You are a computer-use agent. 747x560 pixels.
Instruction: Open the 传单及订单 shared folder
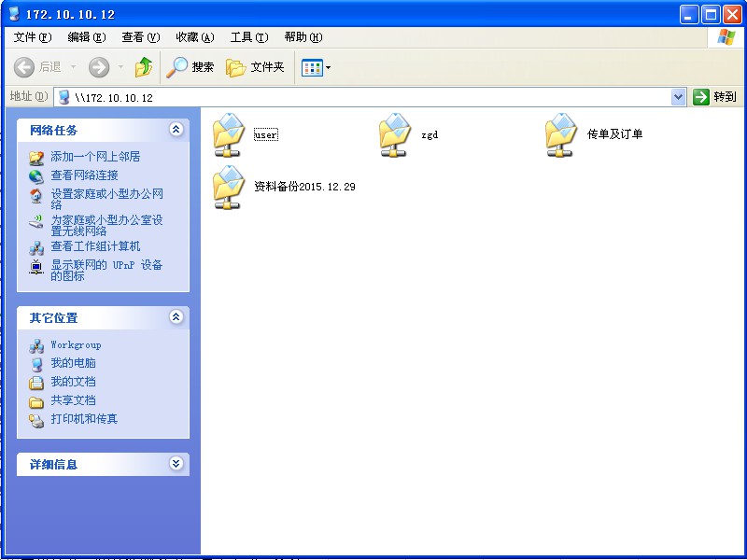pos(561,134)
